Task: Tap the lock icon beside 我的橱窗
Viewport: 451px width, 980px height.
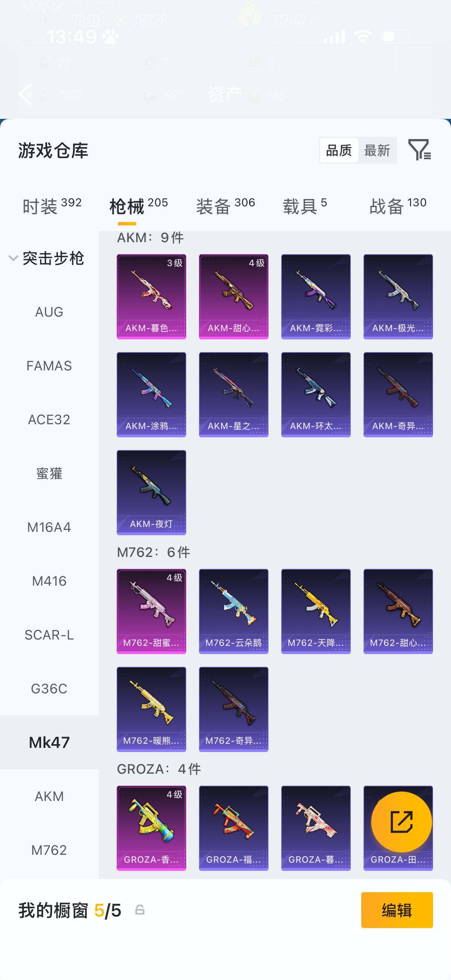Action: coord(140,910)
